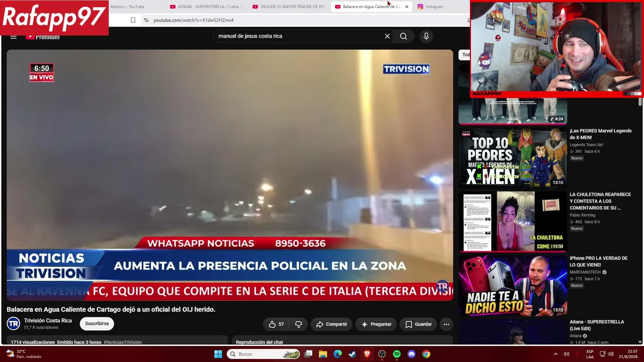The image size is (644, 362).
Task: Close the Balacera en Agua Caliente tab
Action: 407,7
